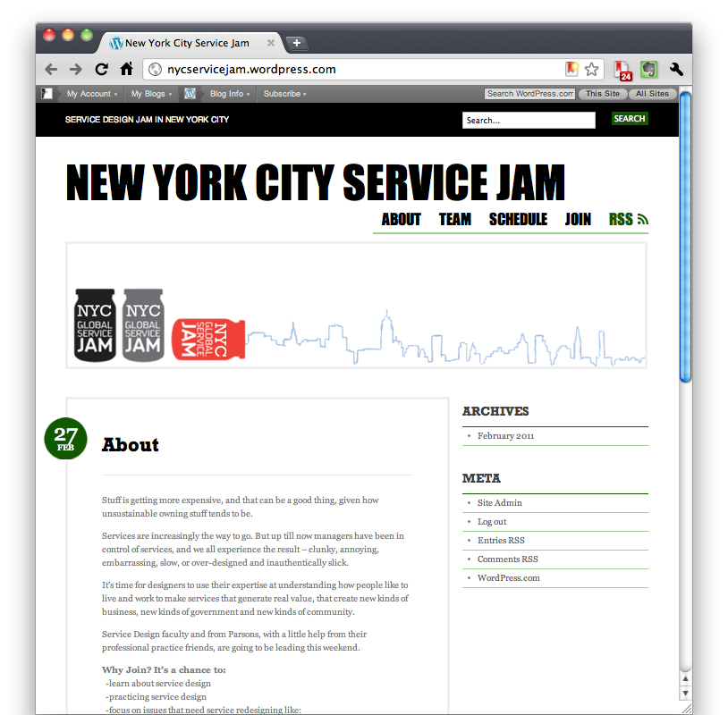Click the red bookmarks icon showing 24
The image size is (728, 715).
622,67
